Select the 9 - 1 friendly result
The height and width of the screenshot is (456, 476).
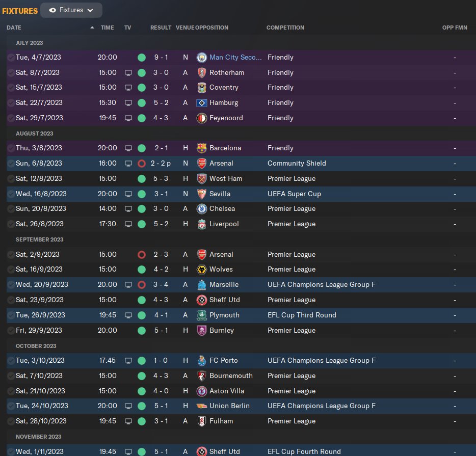[161, 58]
